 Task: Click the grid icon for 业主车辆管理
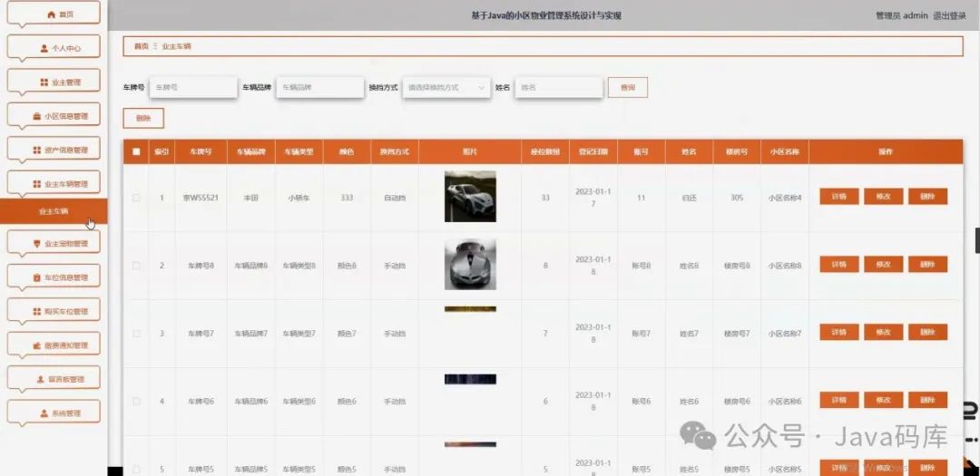click(36, 184)
